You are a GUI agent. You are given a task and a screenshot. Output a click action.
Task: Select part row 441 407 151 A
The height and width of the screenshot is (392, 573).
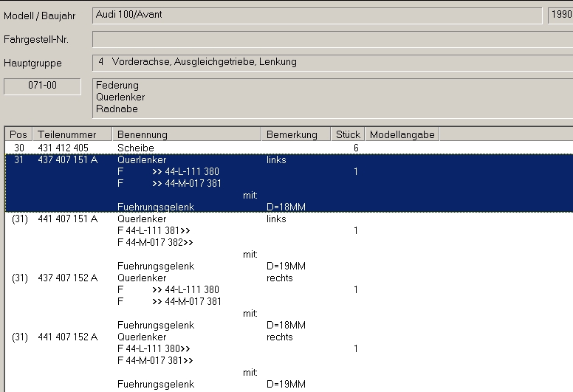click(x=67, y=219)
